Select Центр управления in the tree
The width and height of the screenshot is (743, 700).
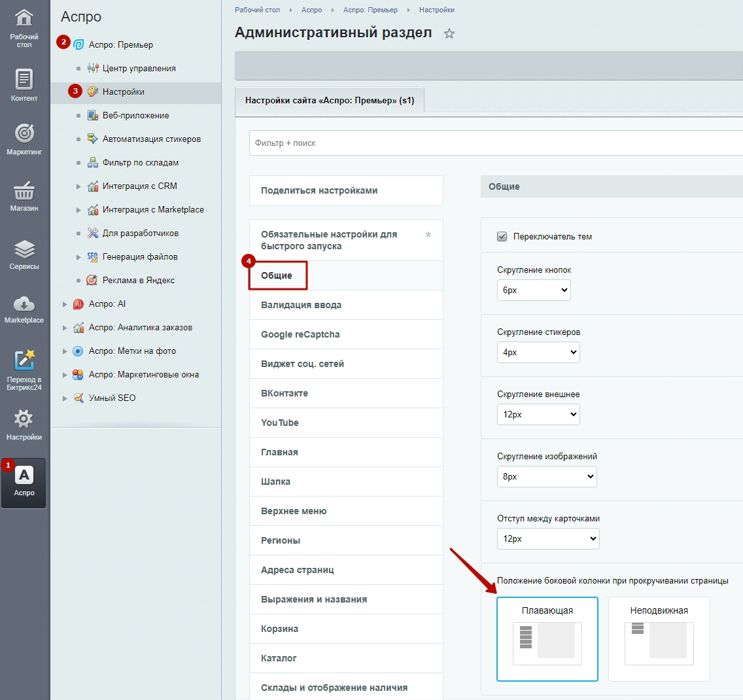pyautogui.click(x=139, y=68)
